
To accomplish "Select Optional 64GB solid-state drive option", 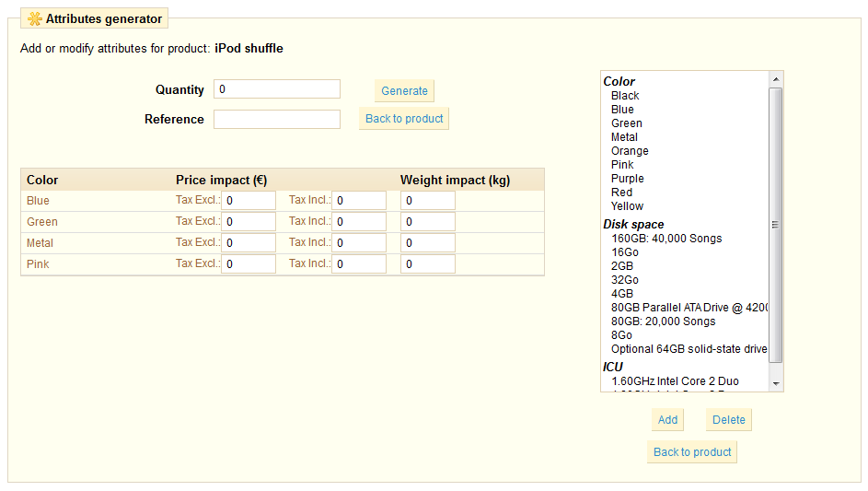I will click(689, 350).
